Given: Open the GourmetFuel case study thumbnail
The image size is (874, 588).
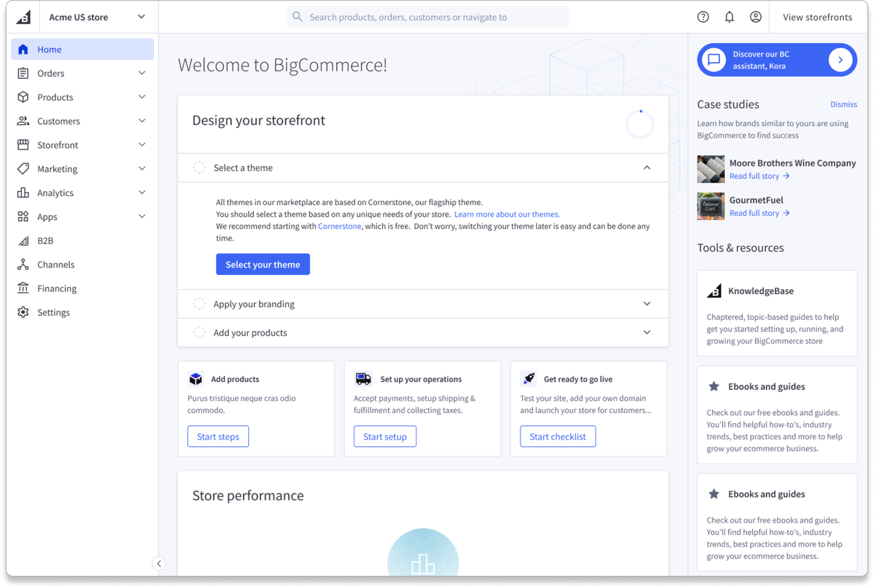Looking at the screenshot, I should point(711,206).
